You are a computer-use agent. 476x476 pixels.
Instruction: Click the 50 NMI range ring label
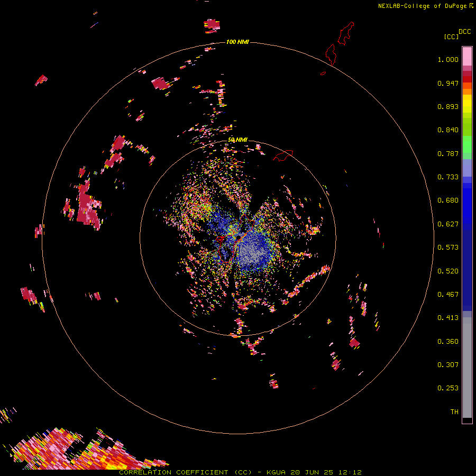pos(237,140)
